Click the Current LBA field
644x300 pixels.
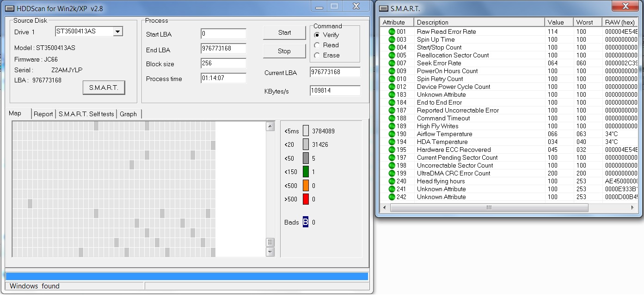(335, 72)
